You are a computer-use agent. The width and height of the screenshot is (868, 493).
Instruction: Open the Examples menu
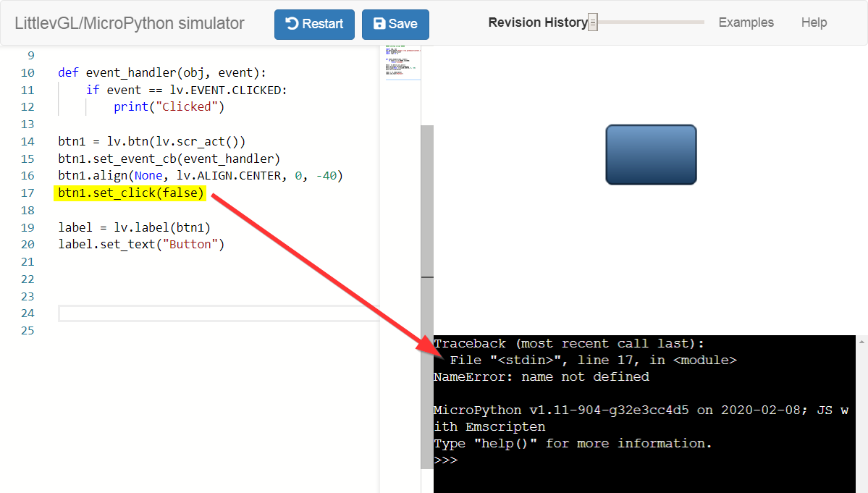coord(746,22)
